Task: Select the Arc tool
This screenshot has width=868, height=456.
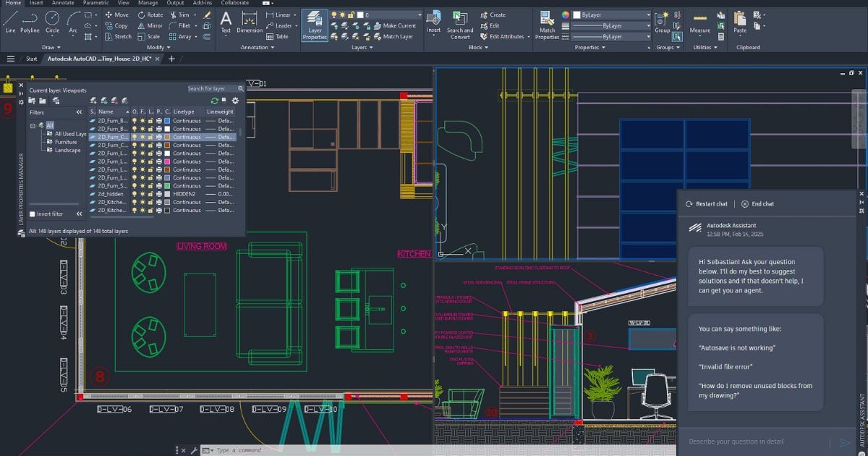Action: [x=73, y=22]
